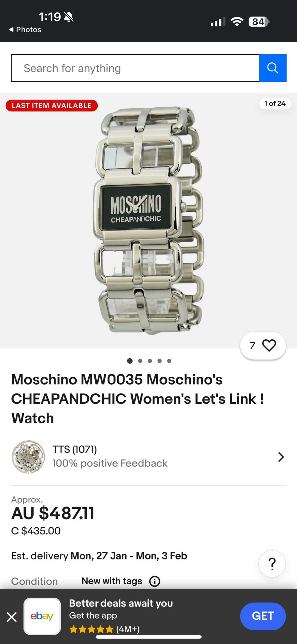Image resolution: width=297 pixels, height=644 pixels.
Task: Select the second image pagination dot
Action: click(140, 361)
